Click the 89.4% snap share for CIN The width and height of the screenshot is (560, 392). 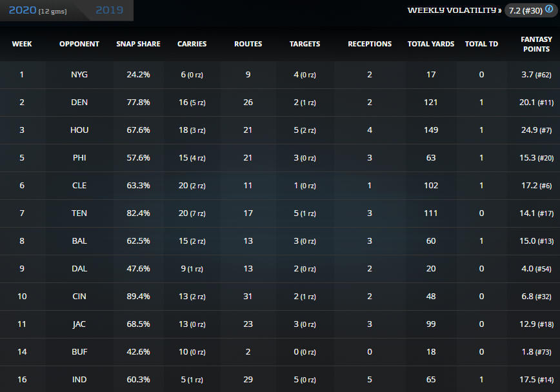coord(138,297)
